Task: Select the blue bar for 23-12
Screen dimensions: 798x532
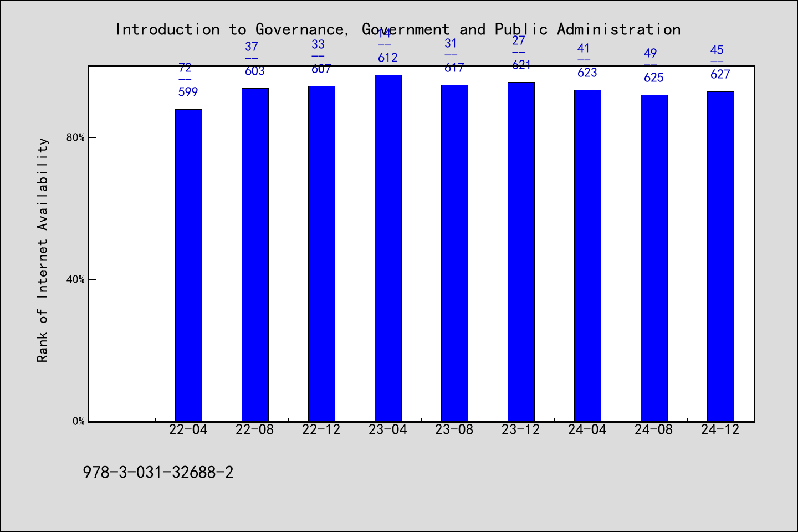Action: [521, 252]
